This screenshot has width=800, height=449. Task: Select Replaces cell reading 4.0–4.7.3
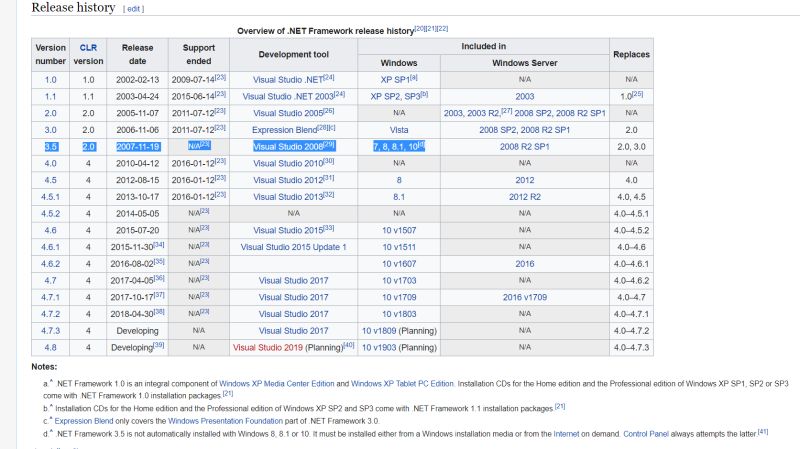pos(631,348)
